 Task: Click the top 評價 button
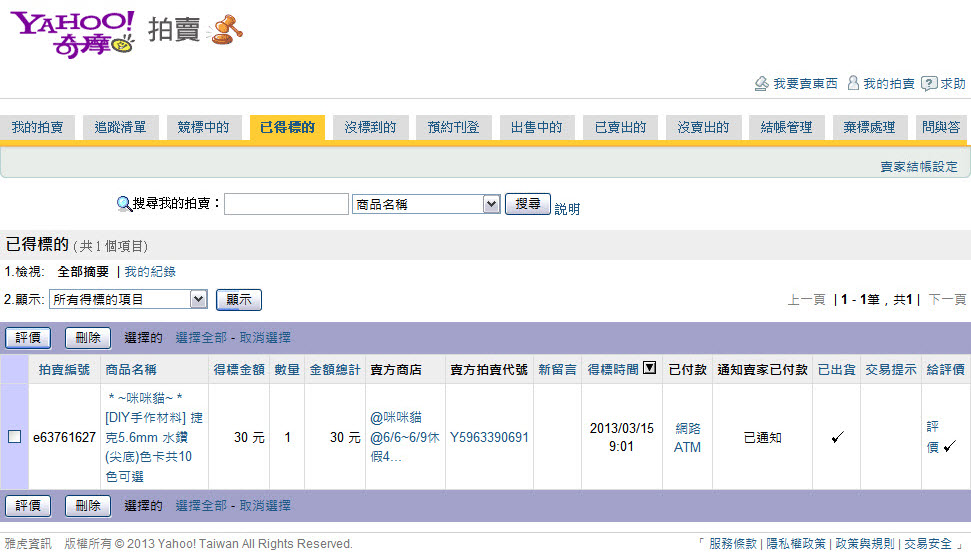[x=28, y=337]
